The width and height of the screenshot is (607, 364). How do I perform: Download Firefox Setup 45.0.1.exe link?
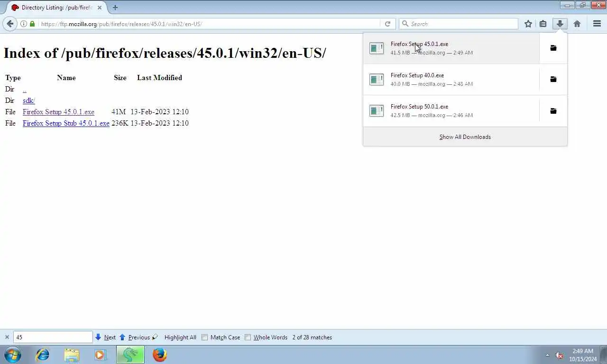(58, 112)
